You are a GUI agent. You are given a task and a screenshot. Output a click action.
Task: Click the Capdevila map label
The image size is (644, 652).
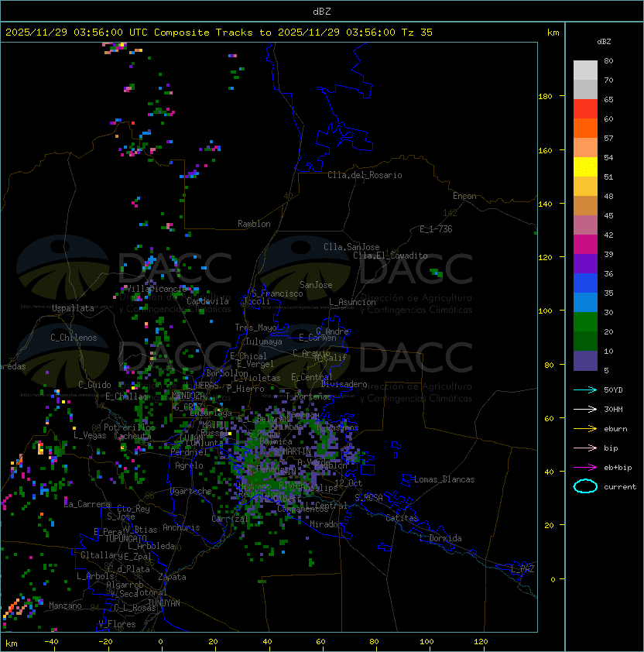pos(207,301)
